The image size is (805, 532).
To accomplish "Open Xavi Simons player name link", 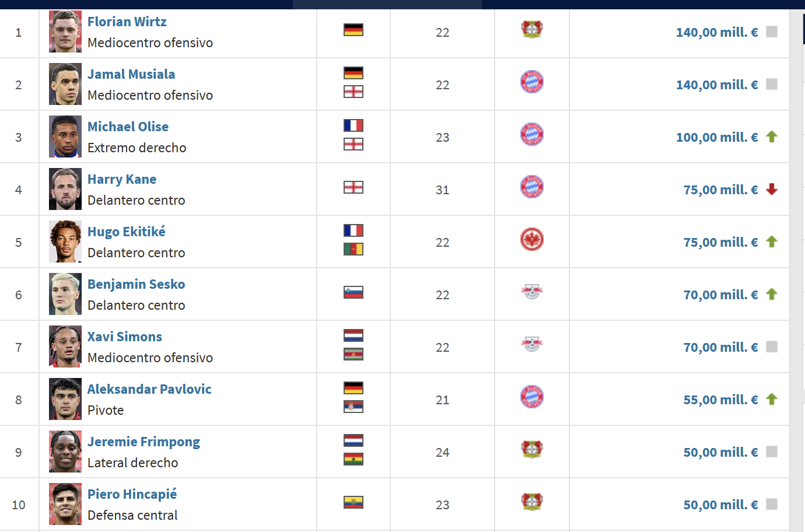I will 124,337.
